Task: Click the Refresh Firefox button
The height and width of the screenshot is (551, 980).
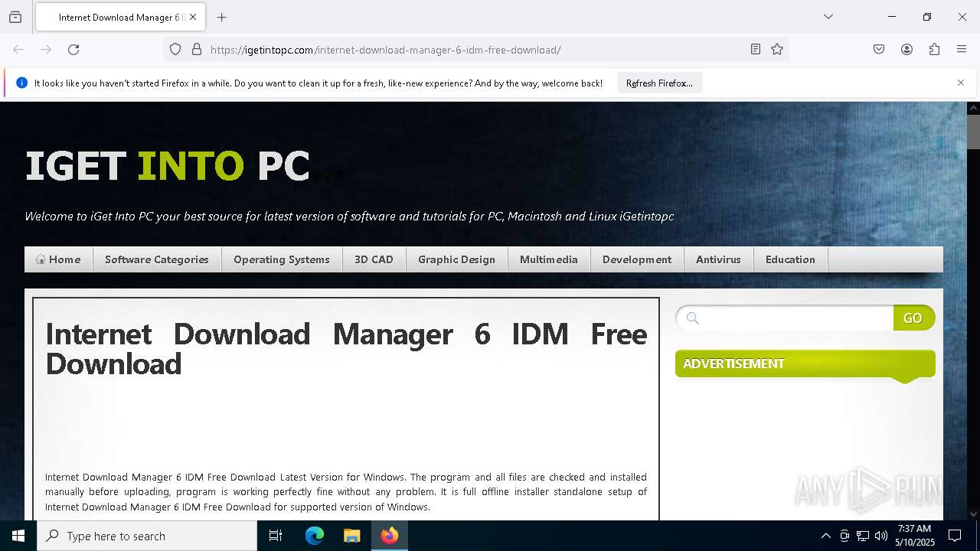Action: (x=659, y=83)
